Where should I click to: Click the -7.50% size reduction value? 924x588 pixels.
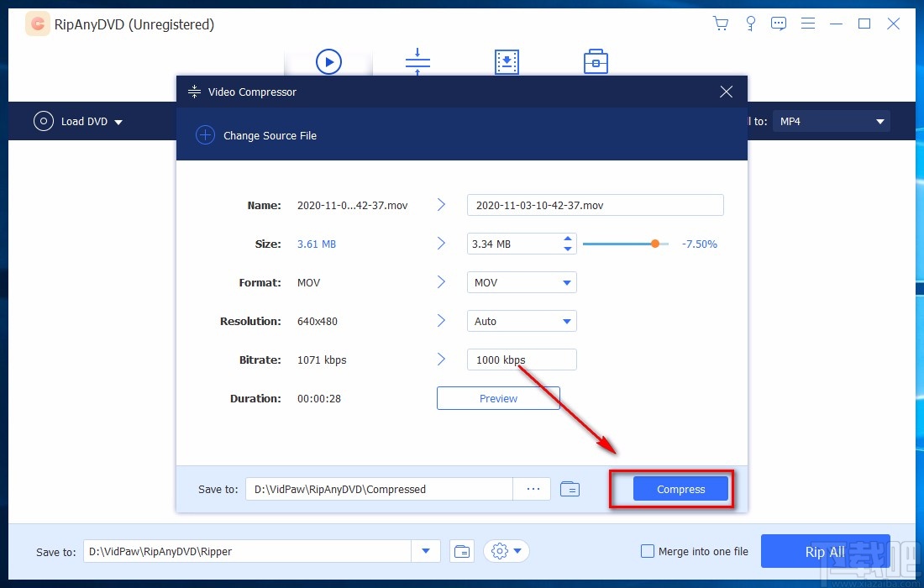point(700,244)
